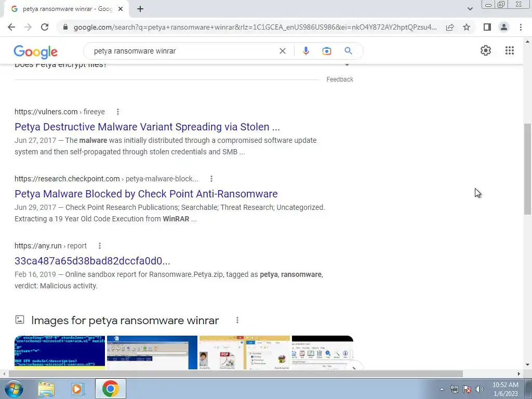Open Chrome's three-dot menu
Screen dimensions: 532x399
click(521, 27)
